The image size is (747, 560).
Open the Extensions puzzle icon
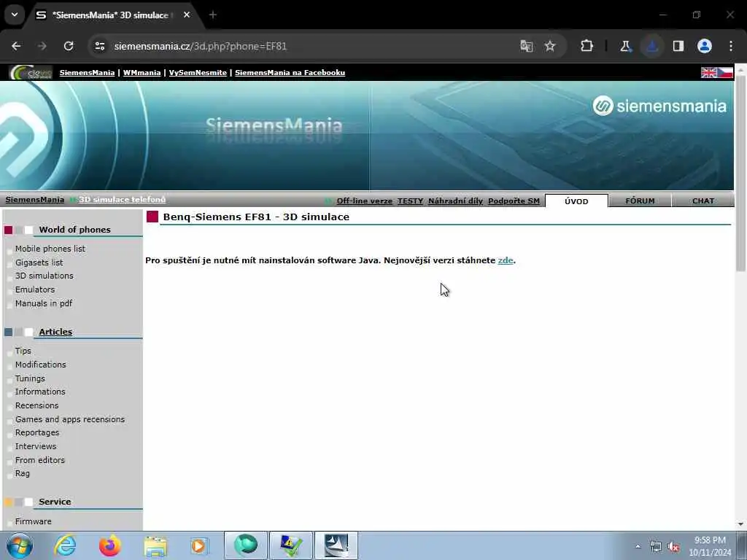[x=587, y=46]
